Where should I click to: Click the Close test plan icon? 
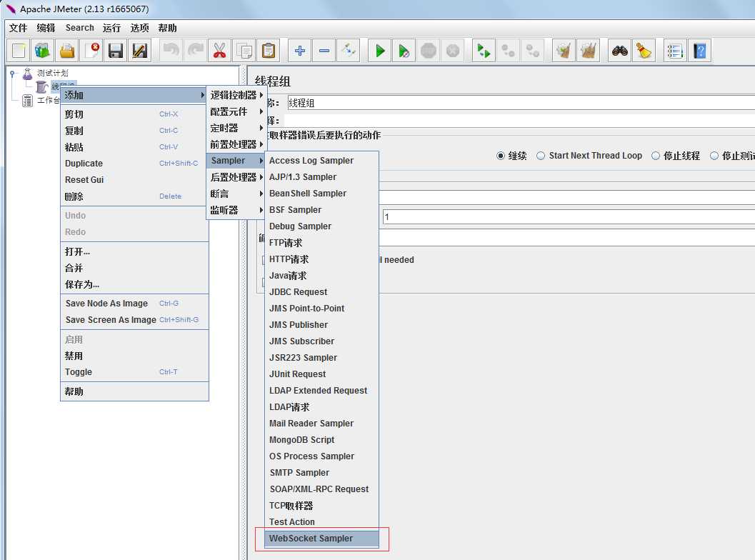pos(91,51)
